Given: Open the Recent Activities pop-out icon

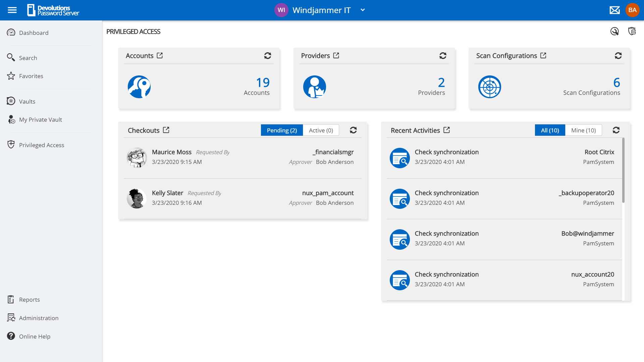Looking at the screenshot, I should pyautogui.click(x=446, y=130).
